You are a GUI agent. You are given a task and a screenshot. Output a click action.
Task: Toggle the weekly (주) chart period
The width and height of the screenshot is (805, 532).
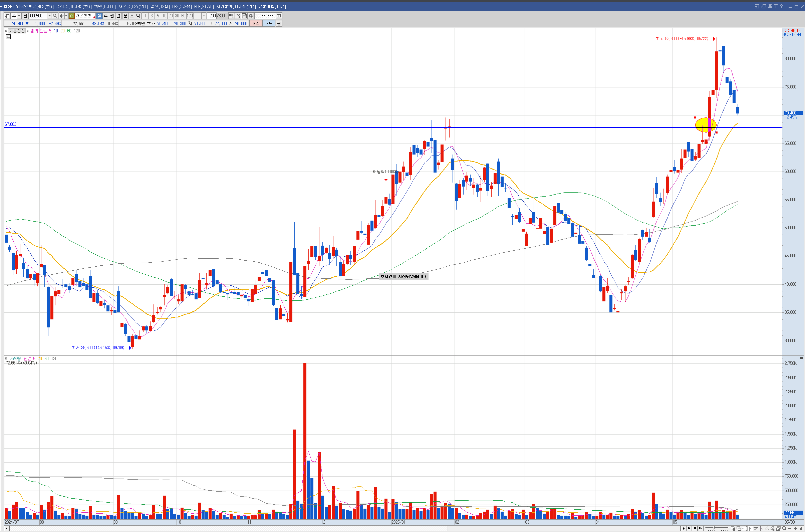click(105, 16)
